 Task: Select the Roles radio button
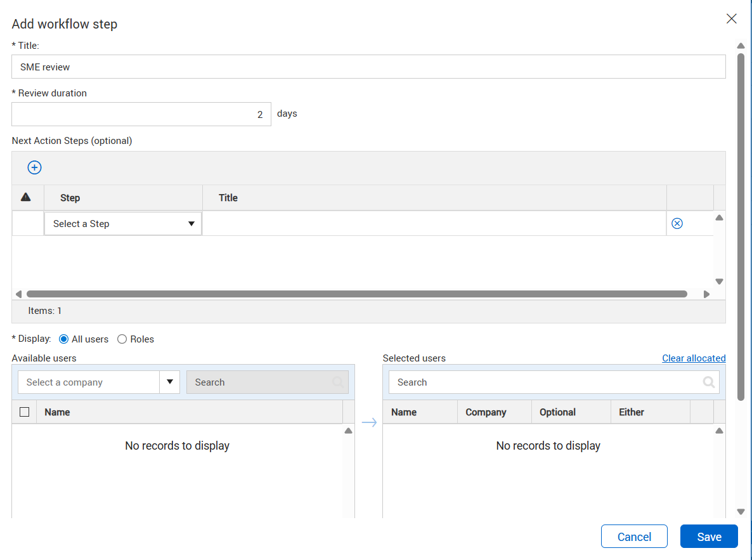[x=122, y=339]
